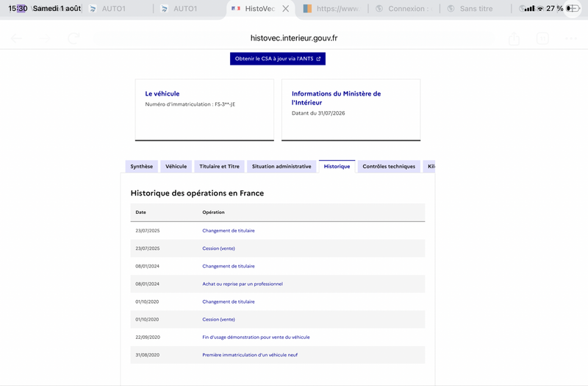The width and height of the screenshot is (588, 386).
Task: Click Cession (vente) dated 01/10/2020
Action: click(218, 320)
